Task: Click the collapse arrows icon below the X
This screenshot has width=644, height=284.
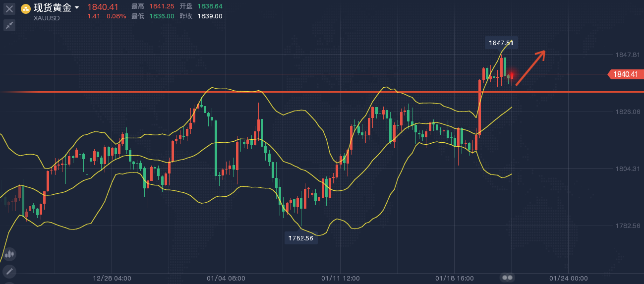Action: pyautogui.click(x=9, y=25)
